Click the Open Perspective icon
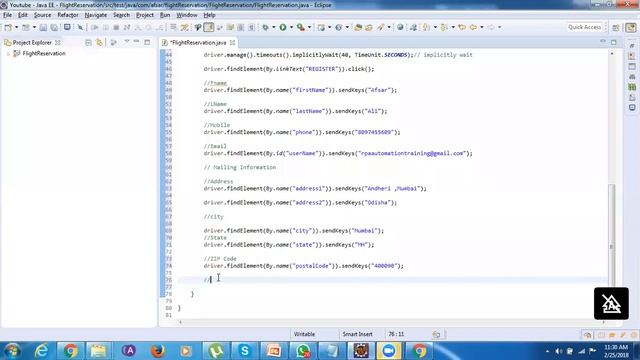Screen dimensions: 640x360 (x=616, y=27)
